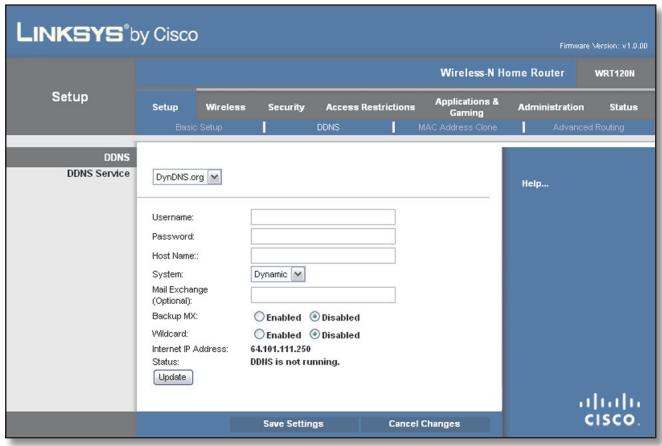Click the Firmware Version text
Screen dimensions: 662x446
coord(603,46)
